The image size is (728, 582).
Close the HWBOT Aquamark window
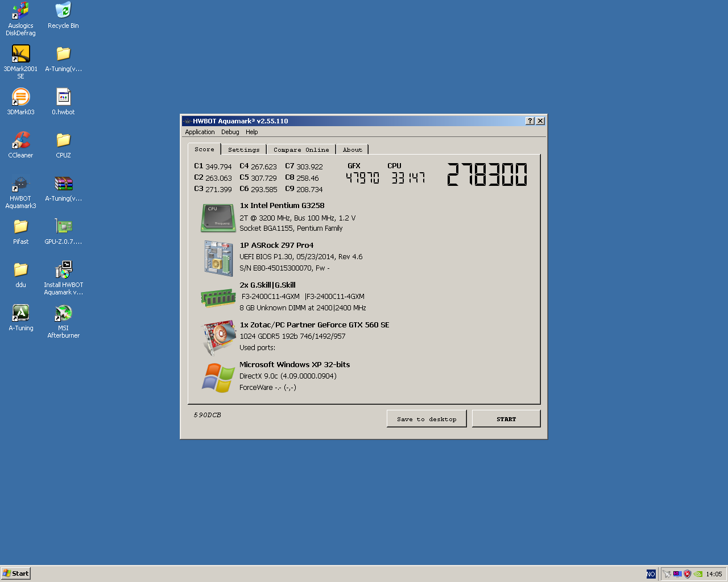pyautogui.click(x=540, y=120)
